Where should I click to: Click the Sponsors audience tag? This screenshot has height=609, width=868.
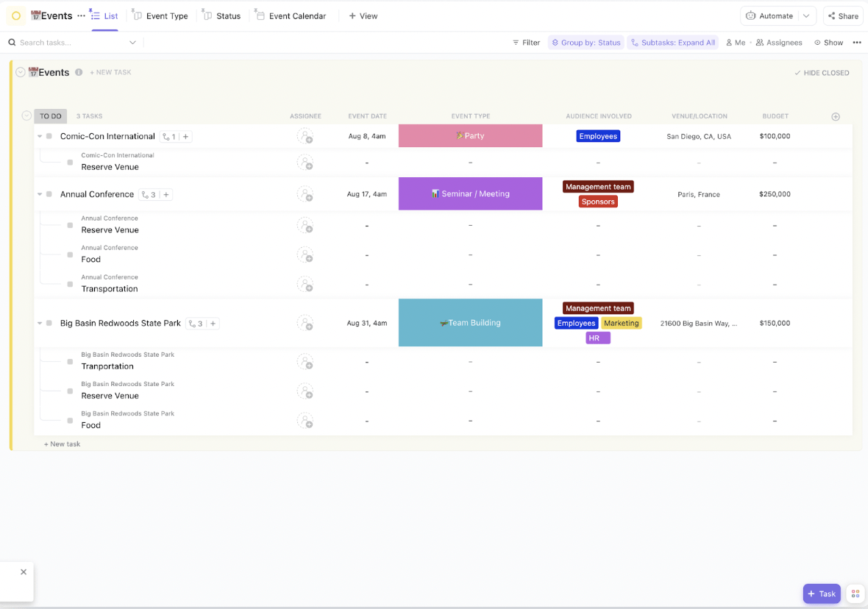click(598, 202)
